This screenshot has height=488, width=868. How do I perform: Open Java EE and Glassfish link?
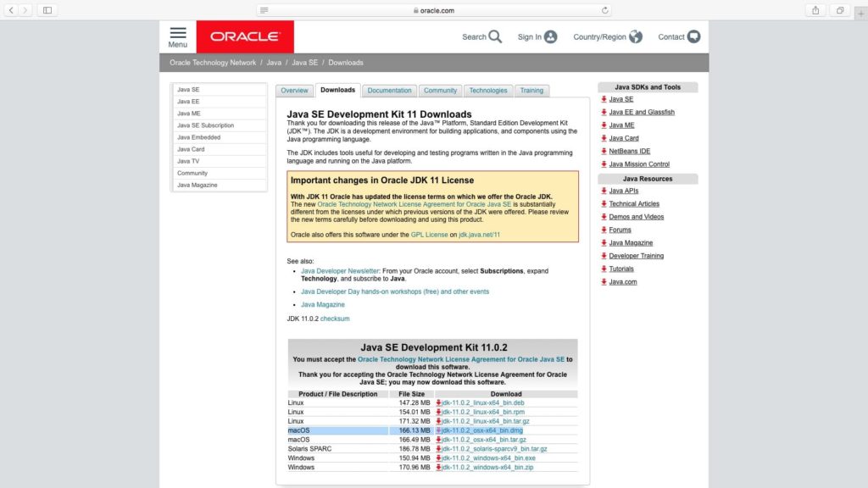(642, 112)
